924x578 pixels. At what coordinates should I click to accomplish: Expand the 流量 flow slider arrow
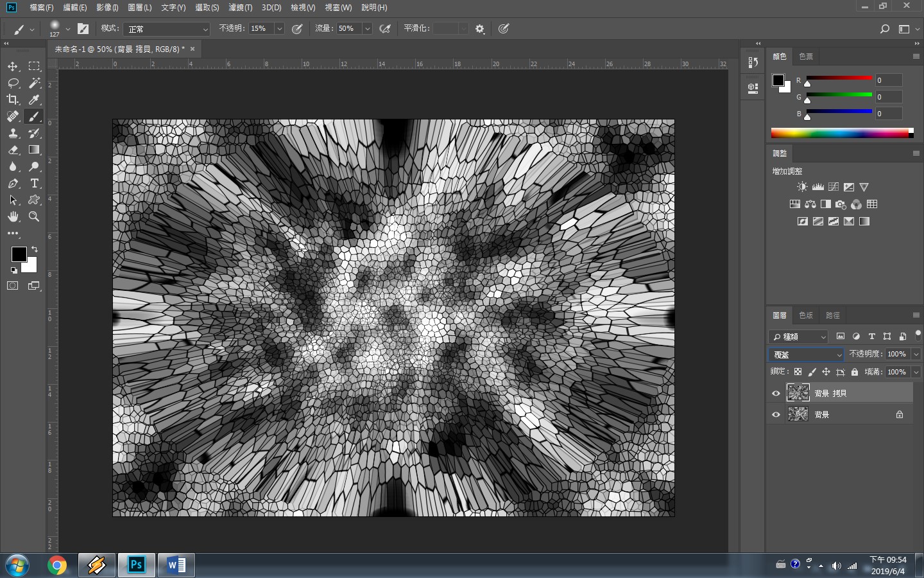(367, 29)
